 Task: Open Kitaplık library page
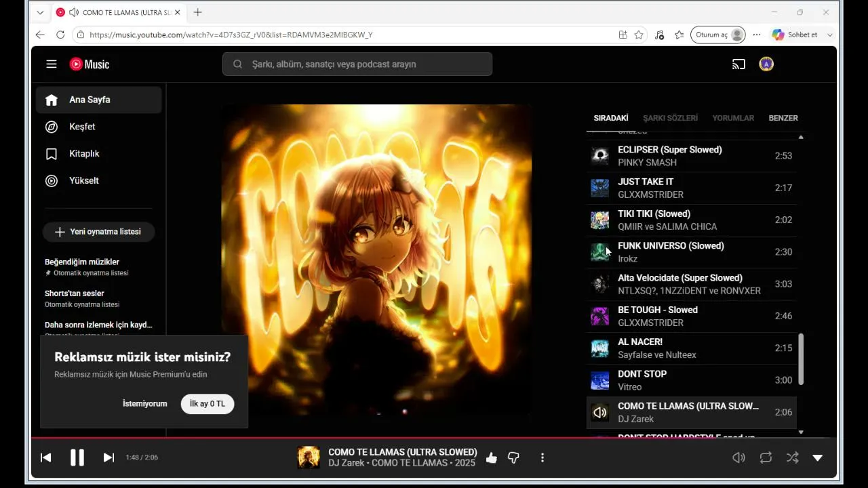coord(99,154)
